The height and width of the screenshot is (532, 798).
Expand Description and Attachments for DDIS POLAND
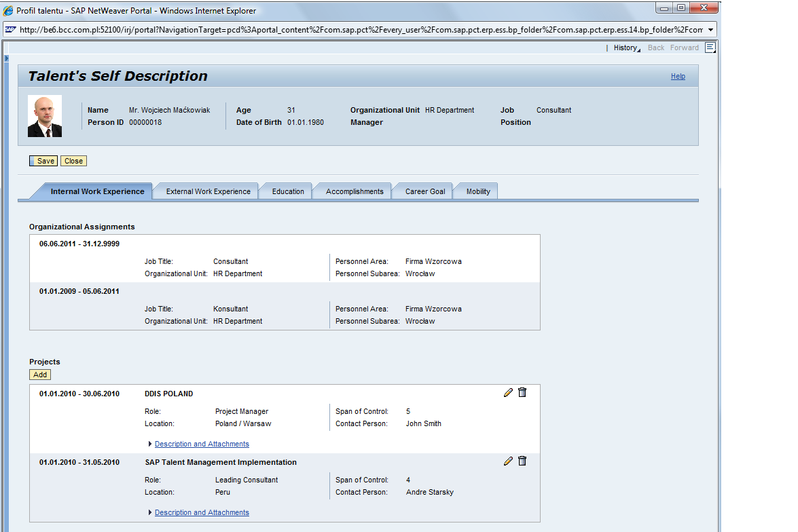point(201,443)
